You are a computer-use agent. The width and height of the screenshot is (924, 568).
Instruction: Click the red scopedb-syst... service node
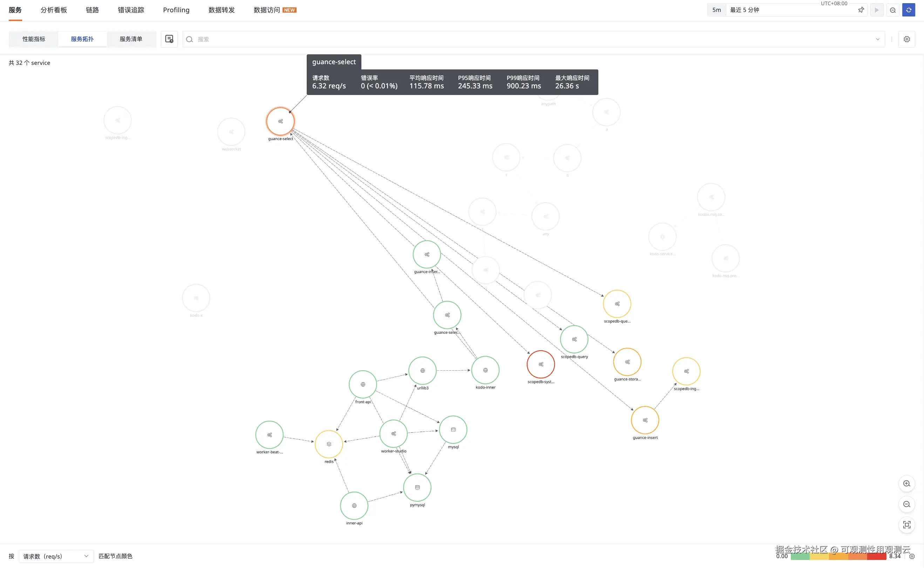pos(540,364)
